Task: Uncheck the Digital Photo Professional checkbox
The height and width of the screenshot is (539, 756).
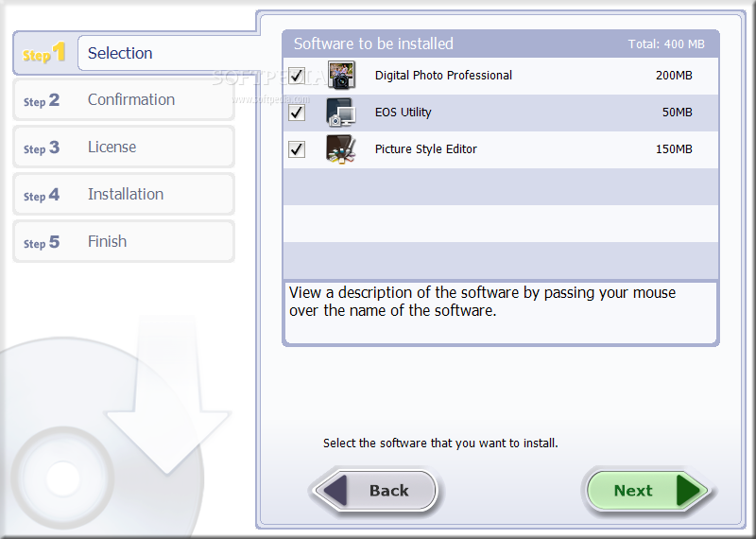Action: click(297, 76)
